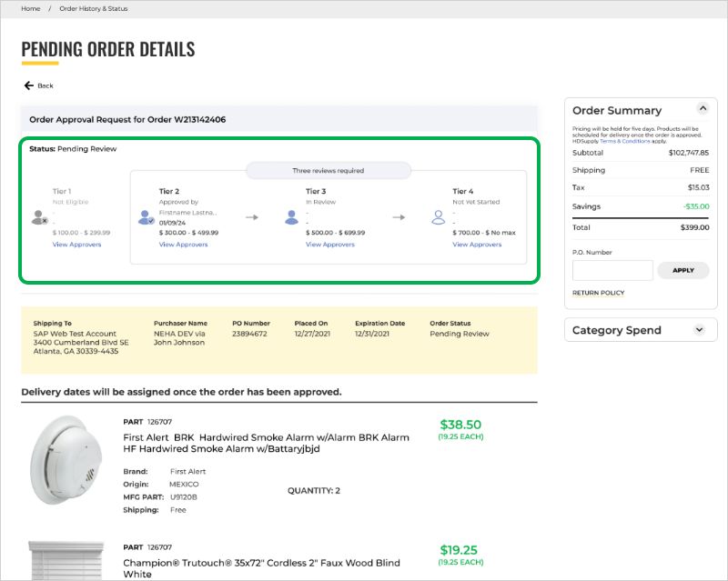Focus the P.O. Number input field

click(x=612, y=270)
